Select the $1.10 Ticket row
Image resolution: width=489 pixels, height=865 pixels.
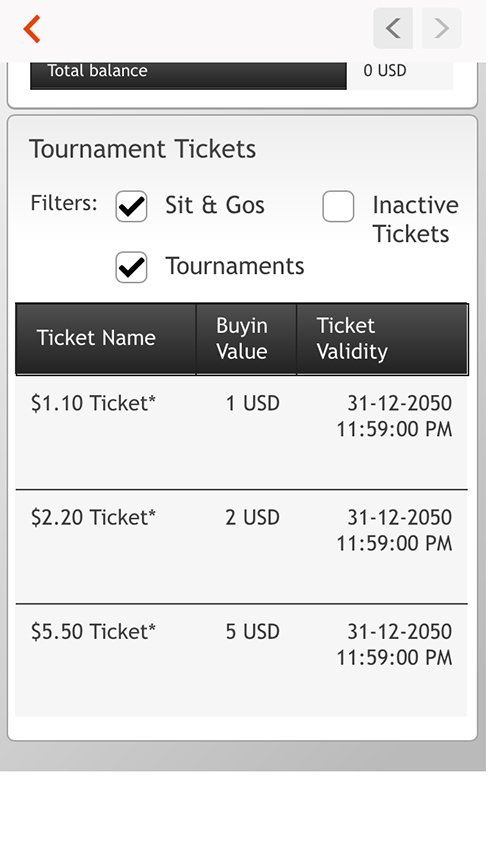coord(241,432)
